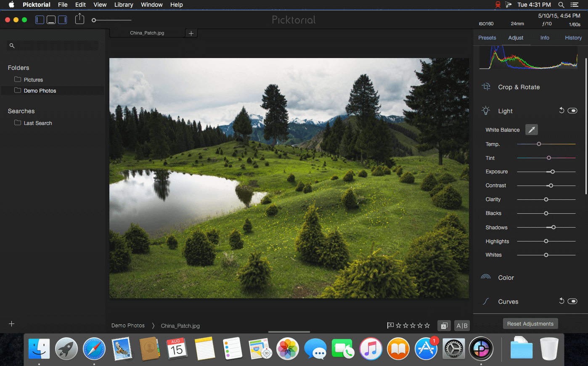Adjust the Highlights slider
This screenshot has height=366, width=588.
[546, 241]
